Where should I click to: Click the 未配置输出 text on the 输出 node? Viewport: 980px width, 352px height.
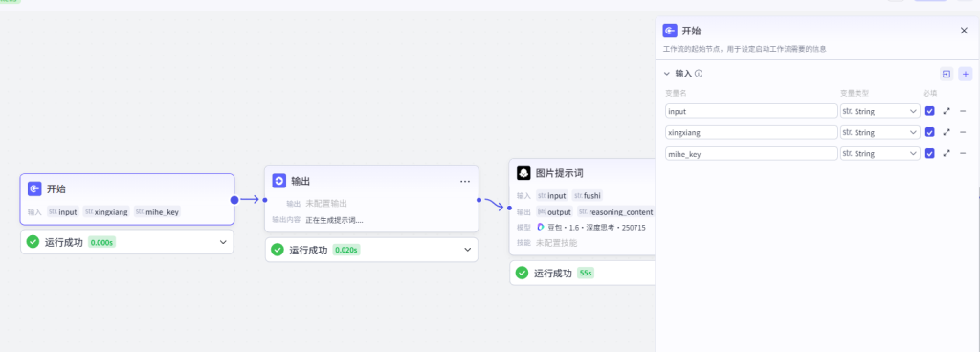point(326,204)
